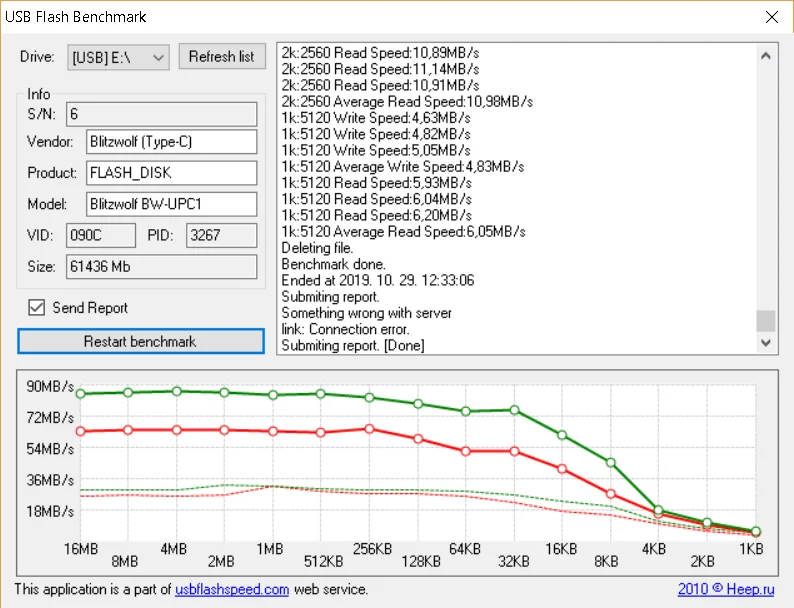
Task: Focus the Model Blitzwolf BW-UPC1 field
Action: click(171, 204)
